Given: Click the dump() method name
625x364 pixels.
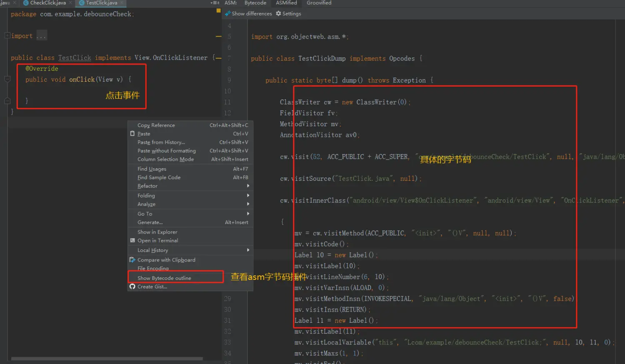Looking at the screenshot, I should 352,80.
